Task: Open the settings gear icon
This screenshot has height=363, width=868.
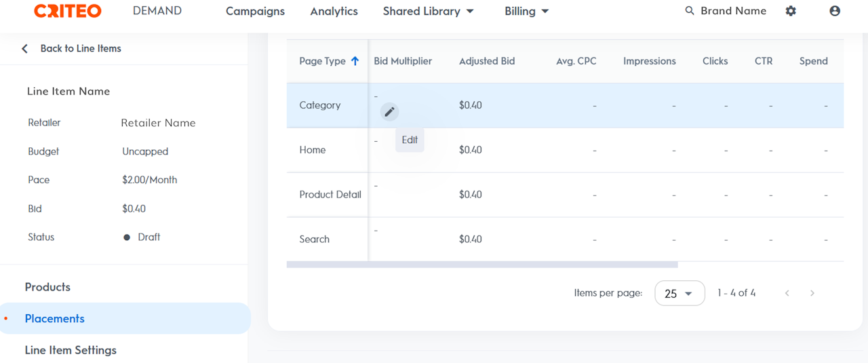Action: click(791, 11)
